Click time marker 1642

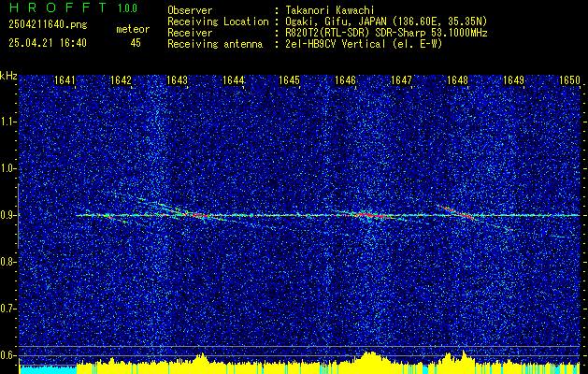coord(122,80)
